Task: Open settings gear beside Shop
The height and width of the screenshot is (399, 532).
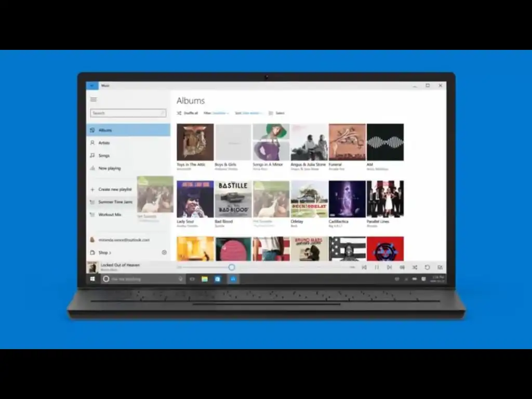Action: click(164, 252)
